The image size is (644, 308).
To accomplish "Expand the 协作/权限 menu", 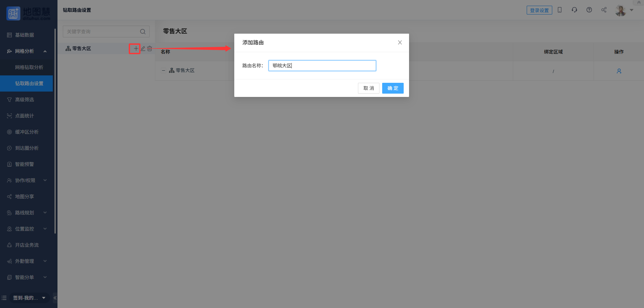I will point(45,180).
